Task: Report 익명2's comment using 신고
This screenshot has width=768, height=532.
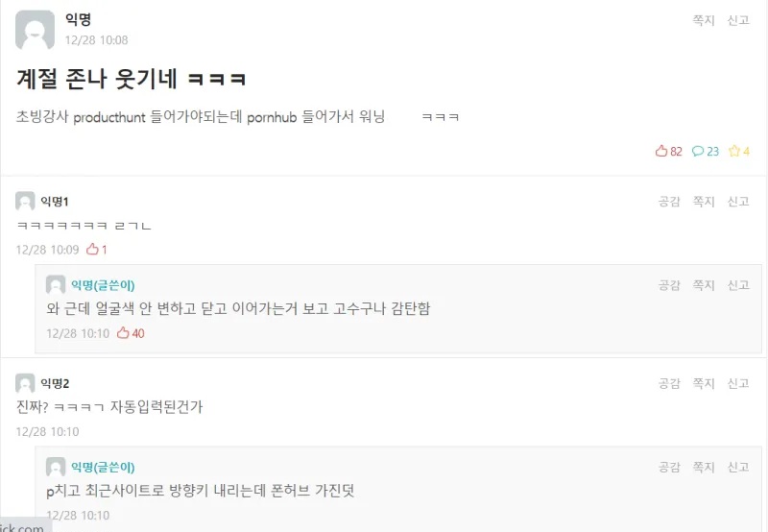Action: [x=738, y=383]
